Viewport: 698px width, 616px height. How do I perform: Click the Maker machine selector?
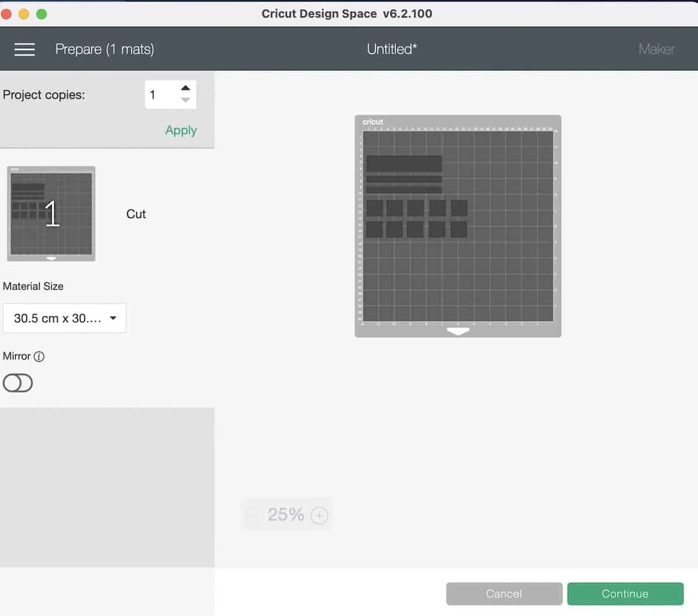click(656, 49)
